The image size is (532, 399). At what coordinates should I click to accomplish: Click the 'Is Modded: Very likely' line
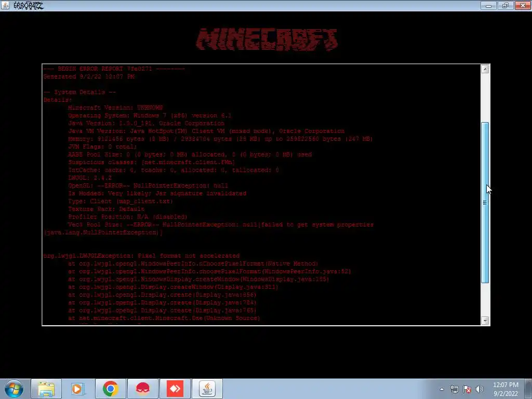(x=157, y=193)
